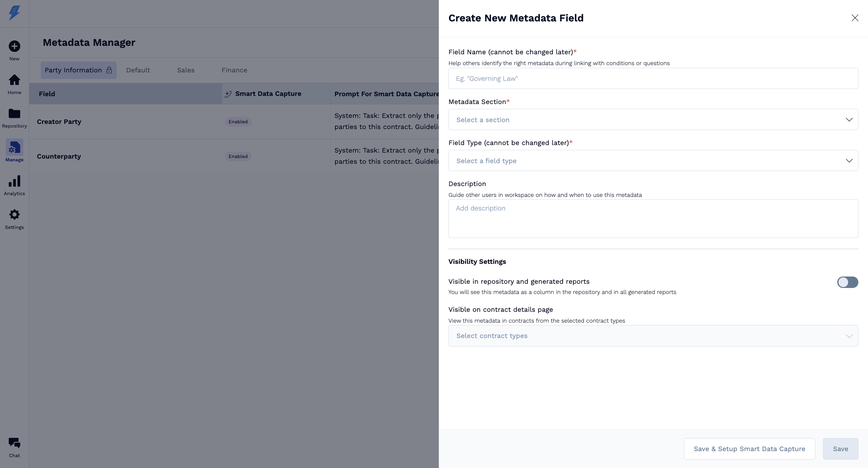Close the Create New Metadata Field panel
Viewport: 868px width, 468px height.
pos(854,18)
